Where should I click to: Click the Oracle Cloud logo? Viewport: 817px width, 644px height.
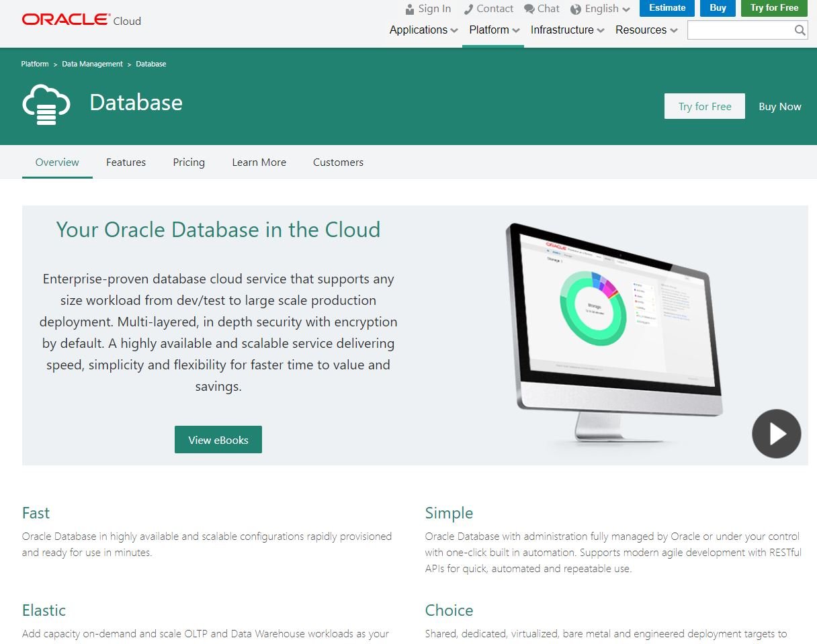81,20
